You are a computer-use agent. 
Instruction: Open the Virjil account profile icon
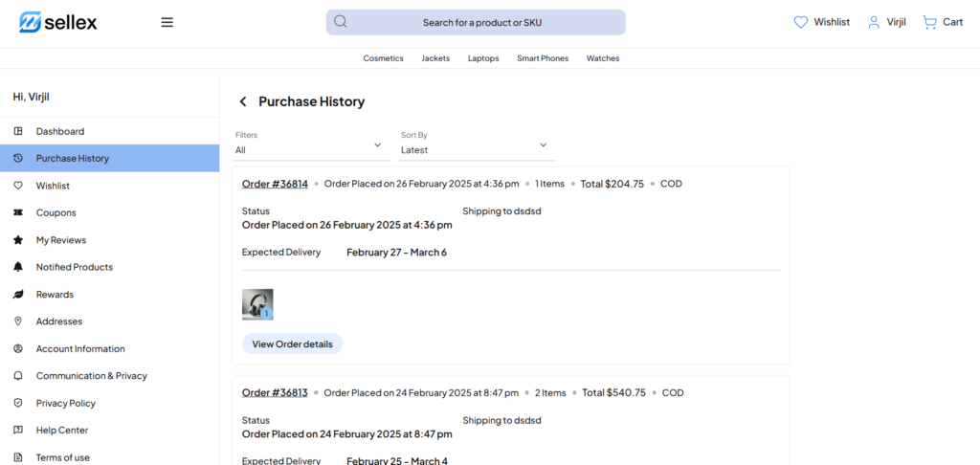(x=873, y=22)
